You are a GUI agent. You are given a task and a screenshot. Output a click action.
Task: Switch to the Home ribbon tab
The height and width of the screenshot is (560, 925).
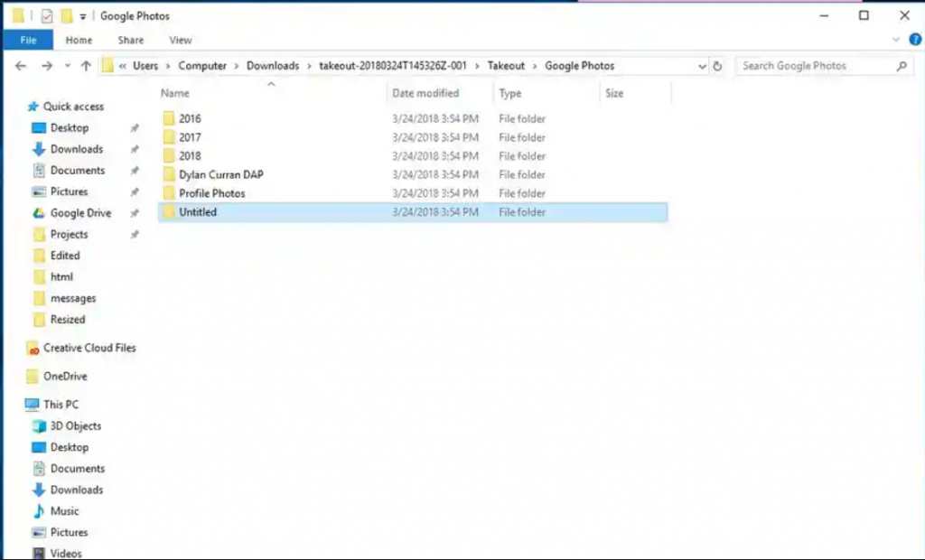click(x=79, y=40)
